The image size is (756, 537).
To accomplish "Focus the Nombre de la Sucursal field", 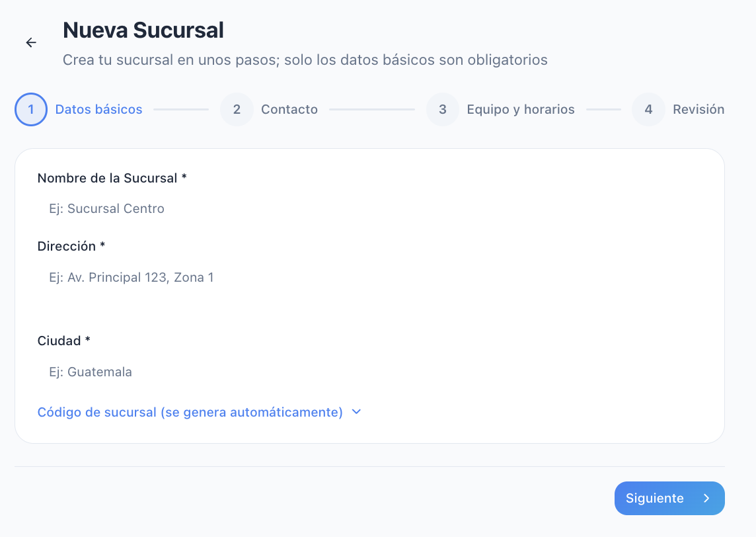I will pos(369,208).
